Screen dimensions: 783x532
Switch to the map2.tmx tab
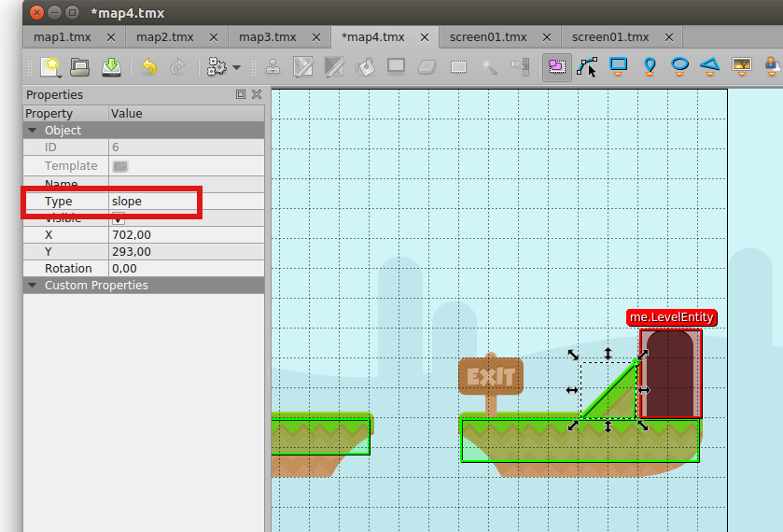165,37
